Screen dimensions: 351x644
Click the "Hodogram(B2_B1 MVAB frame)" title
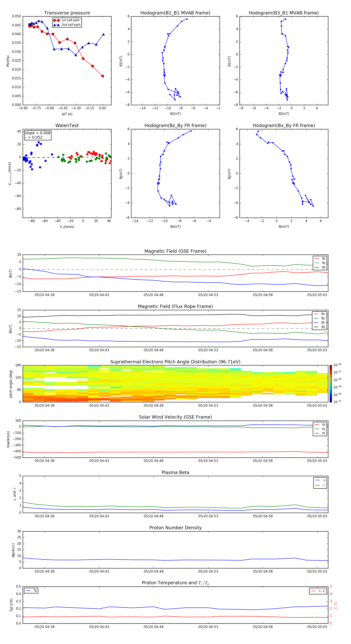coord(175,13)
